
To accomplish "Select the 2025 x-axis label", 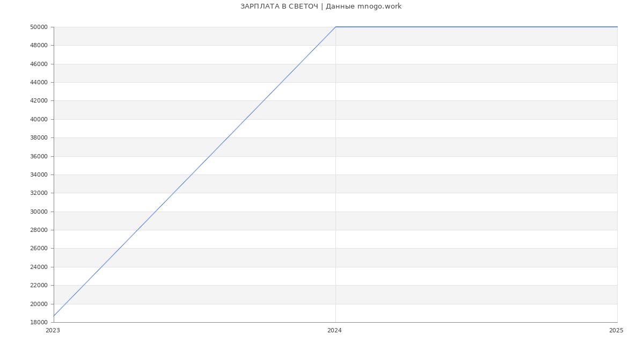I will 616,331.
